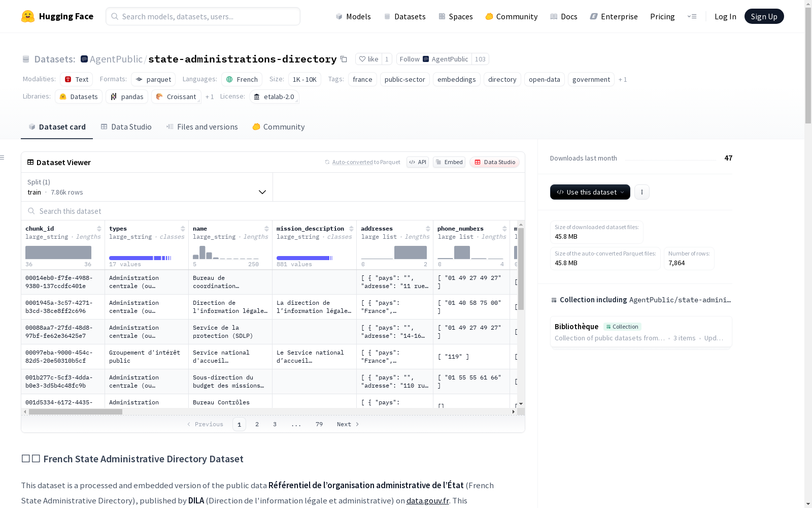Open the Pricing page
This screenshot has width=812, height=508.
pos(662,16)
